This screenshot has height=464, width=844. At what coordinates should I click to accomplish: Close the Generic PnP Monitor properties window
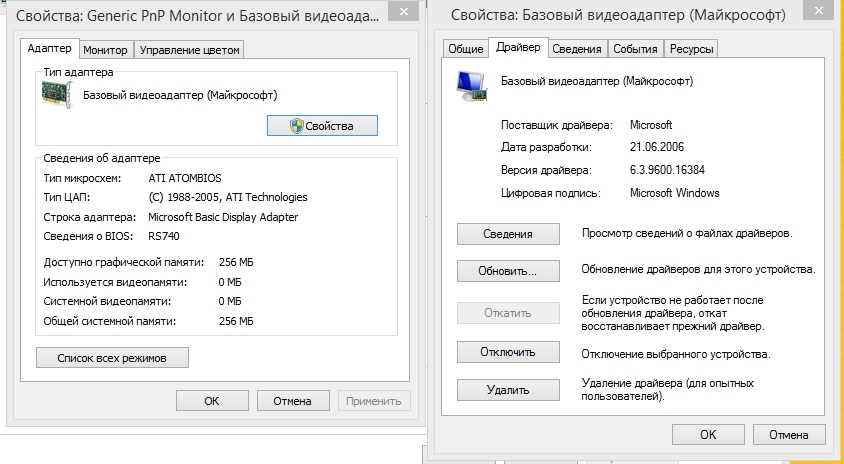(404, 11)
